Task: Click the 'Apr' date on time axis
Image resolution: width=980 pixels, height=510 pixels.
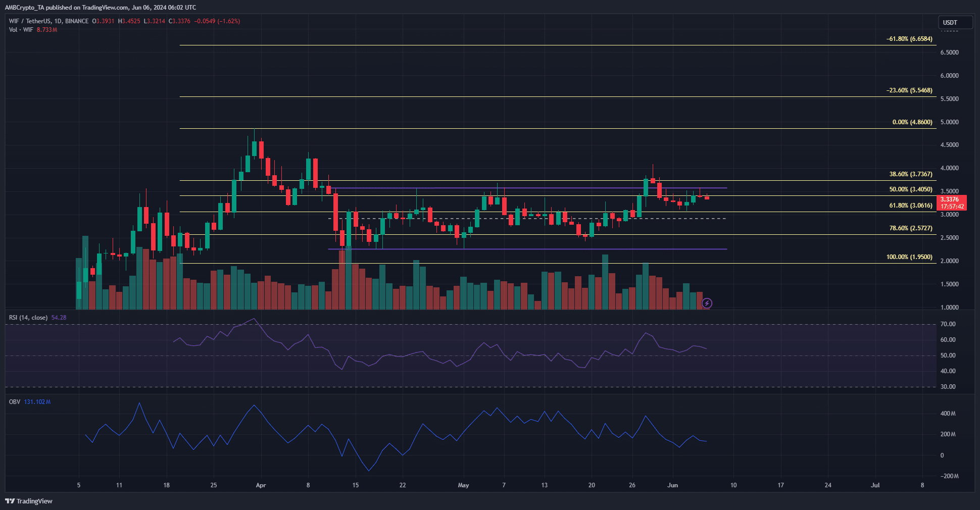Action: (261, 485)
